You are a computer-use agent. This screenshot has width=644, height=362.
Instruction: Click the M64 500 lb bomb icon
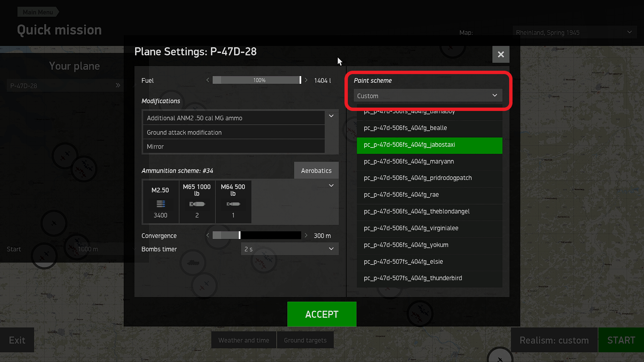[233, 204]
